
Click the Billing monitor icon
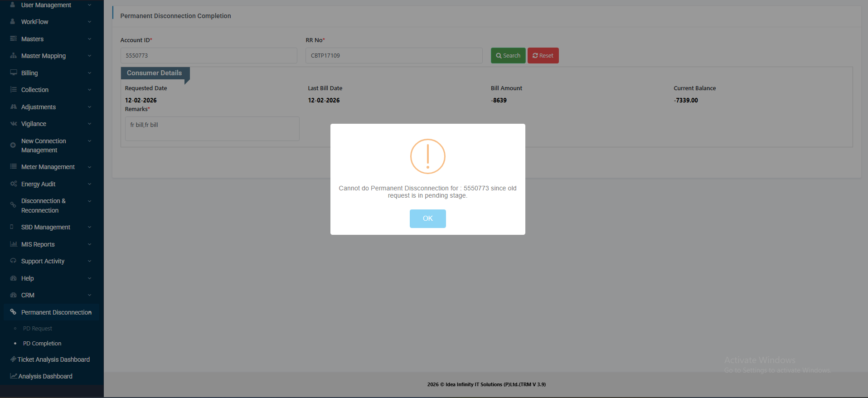point(13,73)
